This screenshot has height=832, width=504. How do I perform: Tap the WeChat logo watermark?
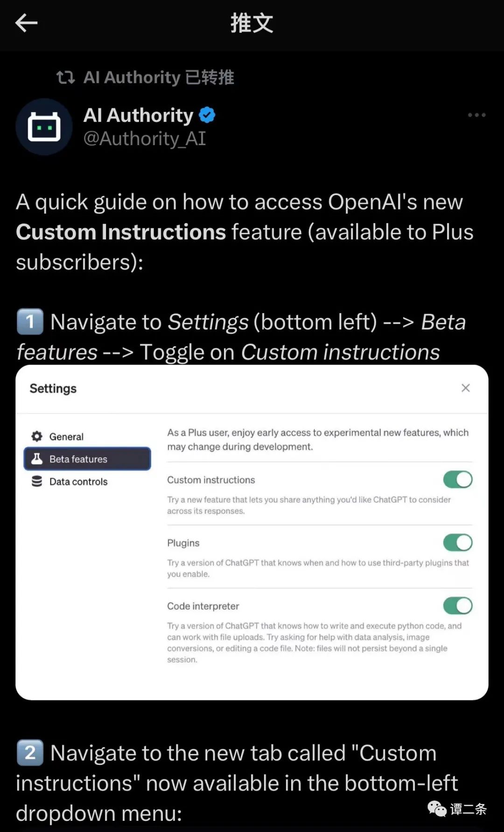pyautogui.click(x=437, y=809)
